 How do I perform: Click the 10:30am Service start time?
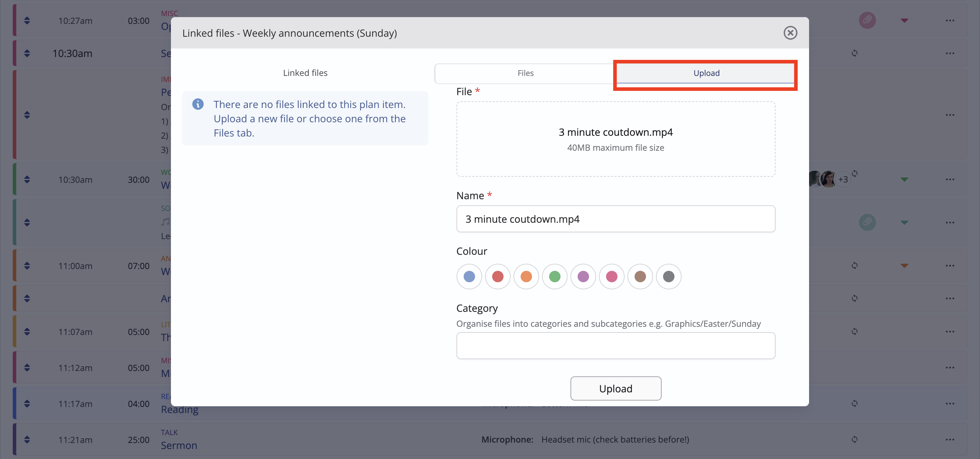click(x=72, y=53)
